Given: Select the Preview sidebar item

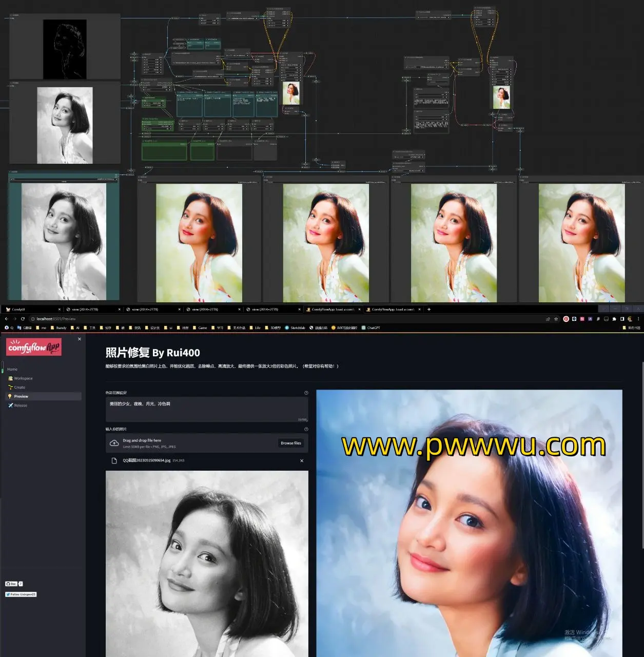Looking at the screenshot, I should tap(21, 396).
